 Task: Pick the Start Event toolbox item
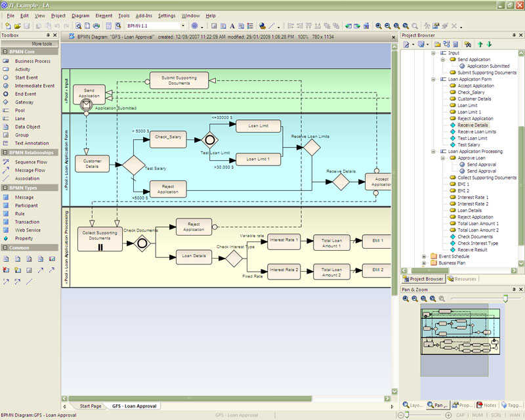[x=27, y=77]
